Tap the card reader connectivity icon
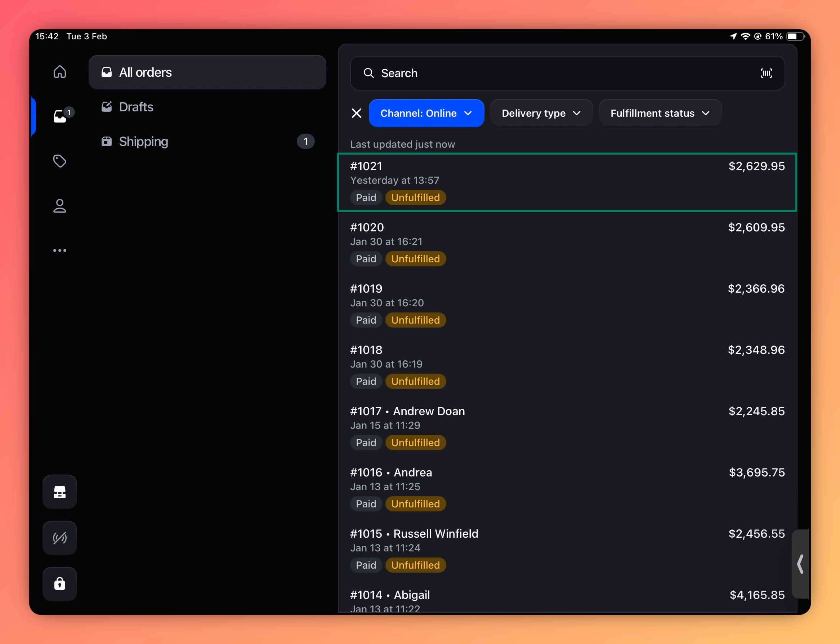Screen dimensions: 840x644 click(x=59, y=538)
